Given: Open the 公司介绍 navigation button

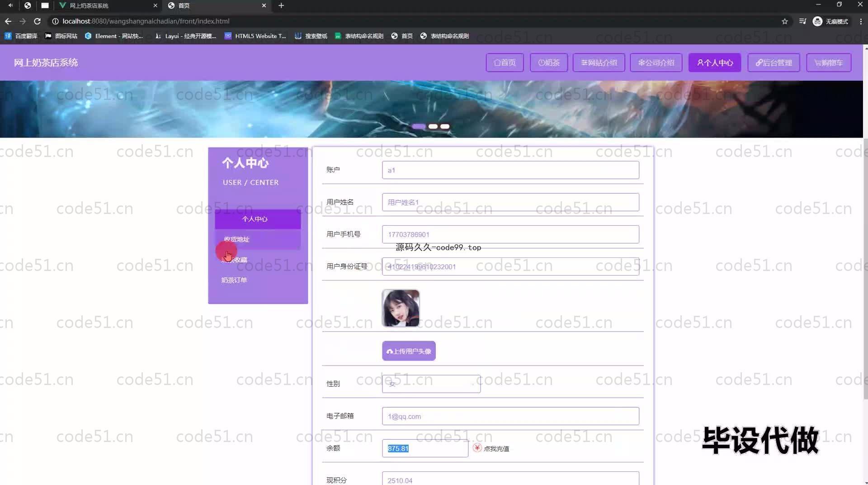Looking at the screenshot, I should pyautogui.click(x=656, y=63).
